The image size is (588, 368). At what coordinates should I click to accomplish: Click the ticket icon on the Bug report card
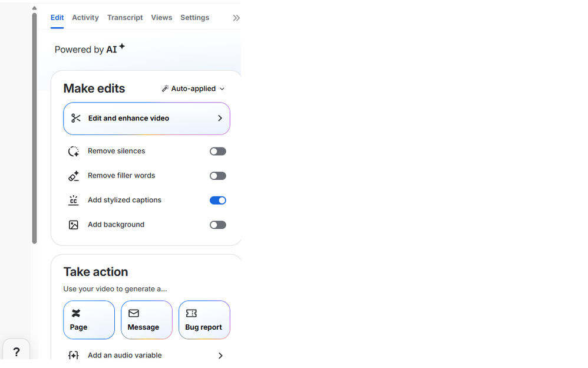pyautogui.click(x=191, y=313)
